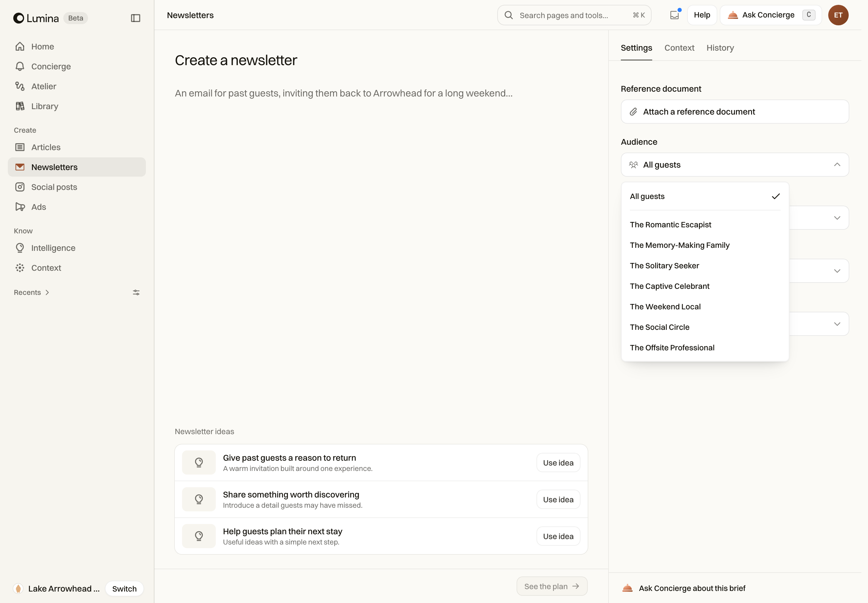Focus the Search pages and tools field

click(x=574, y=15)
